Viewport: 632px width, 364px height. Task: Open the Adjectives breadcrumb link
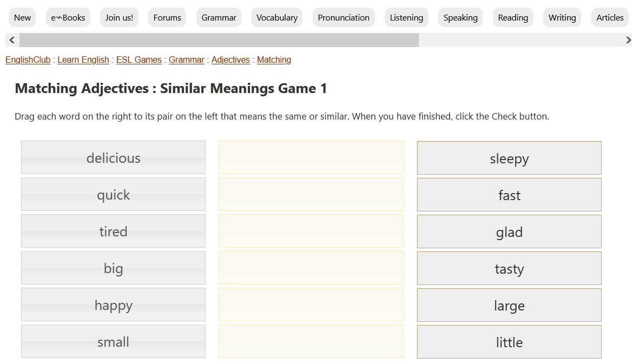pos(231,60)
